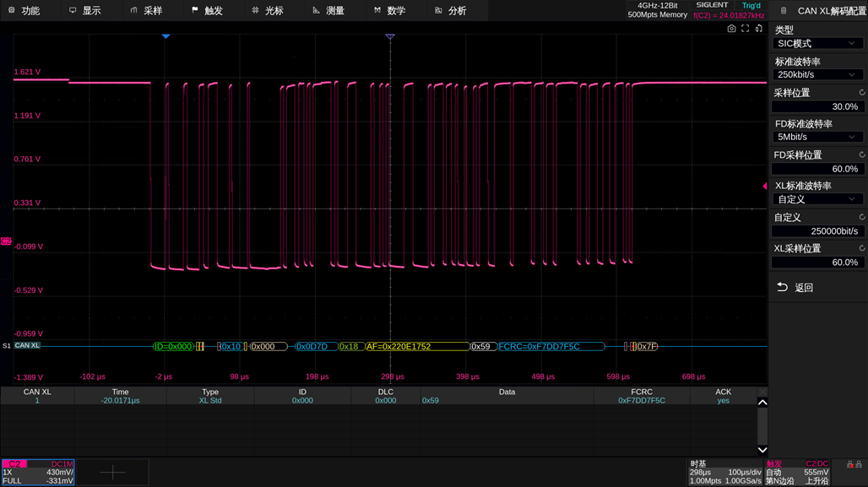Image resolution: width=868 pixels, height=487 pixels.
Task: Click the 1.621 V vertical axis label
Action: point(27,72)
